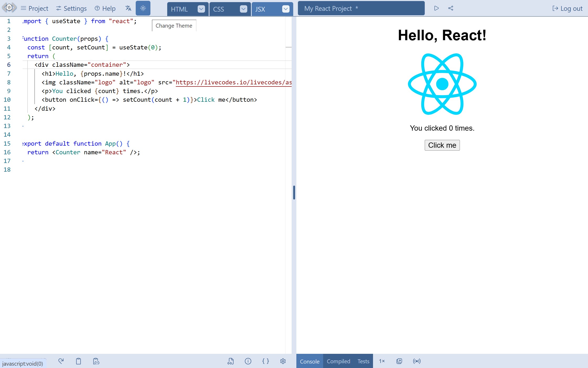Screen dimensions: 588x368
Task: Switch to the Compiled tab
Action: pyautogui.click(x=338, y=361)
